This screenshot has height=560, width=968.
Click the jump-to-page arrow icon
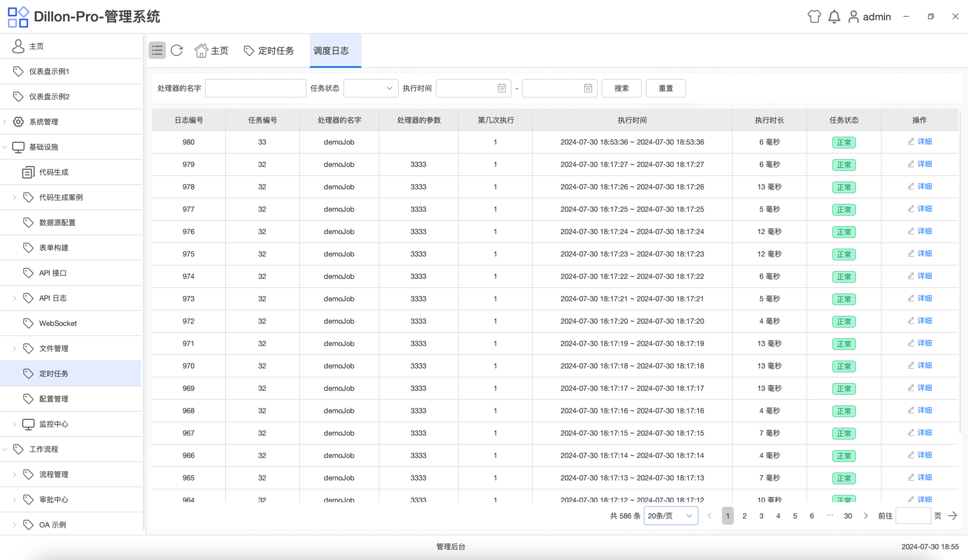(x=953, y=516)
